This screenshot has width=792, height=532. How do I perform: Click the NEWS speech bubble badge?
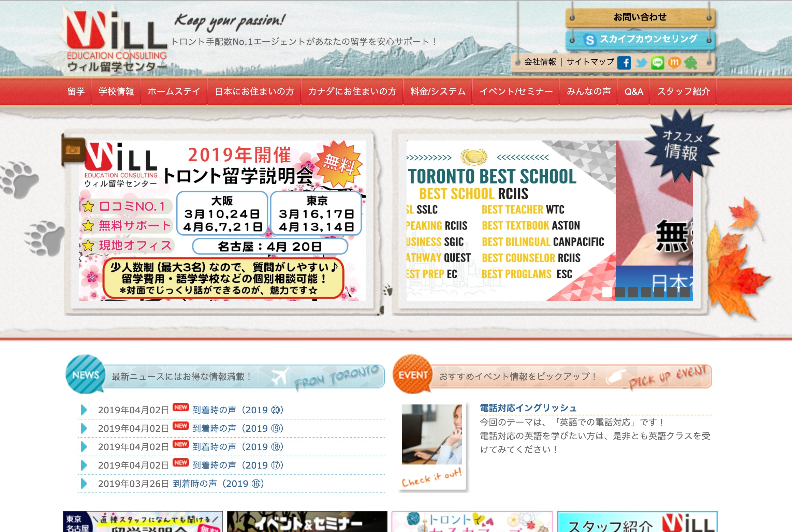pyautogui.click(x=85, y=374)
